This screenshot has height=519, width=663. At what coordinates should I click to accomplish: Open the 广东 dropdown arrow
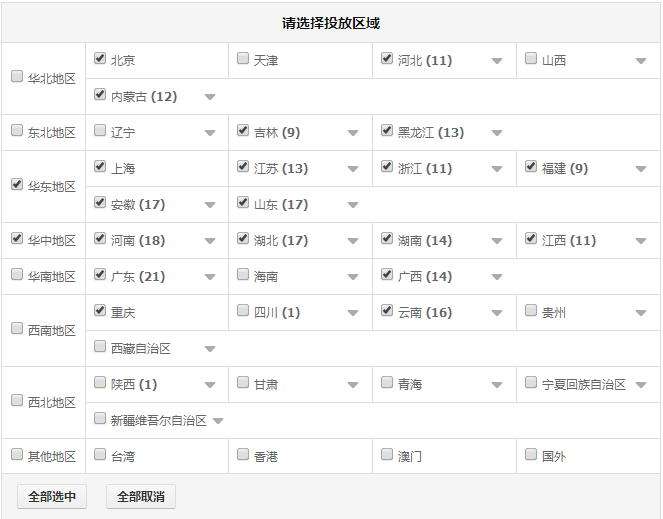210,277
